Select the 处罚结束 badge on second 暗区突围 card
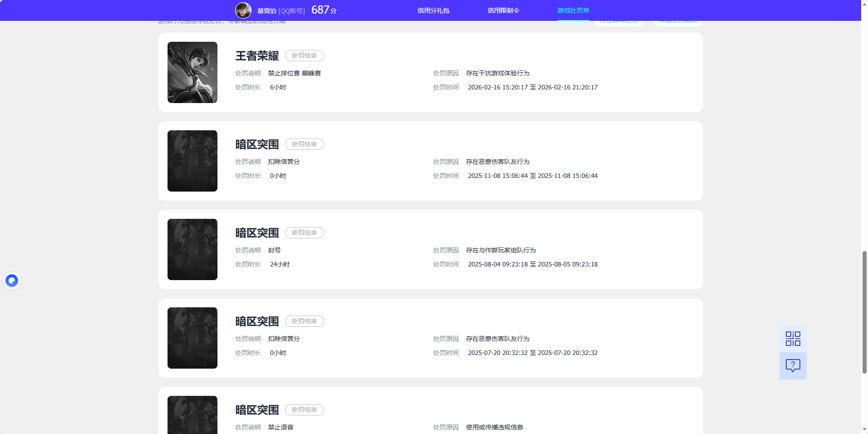The width and height of the screenshot is (868, 434). tap(304, 232)
